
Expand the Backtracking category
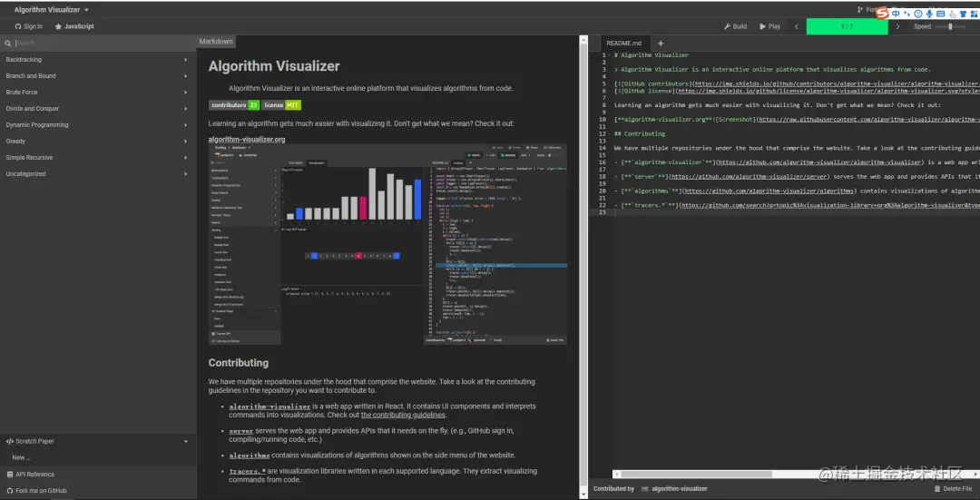click(x=98, y=59)
